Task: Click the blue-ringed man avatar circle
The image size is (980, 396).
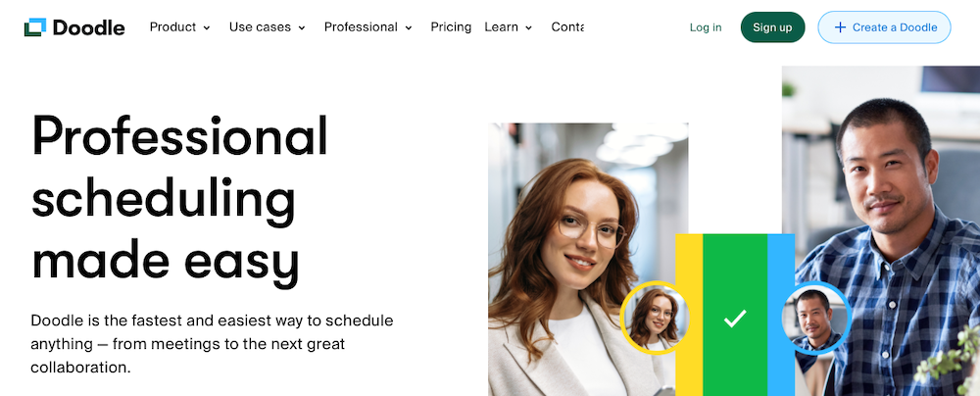Action: 816,318
